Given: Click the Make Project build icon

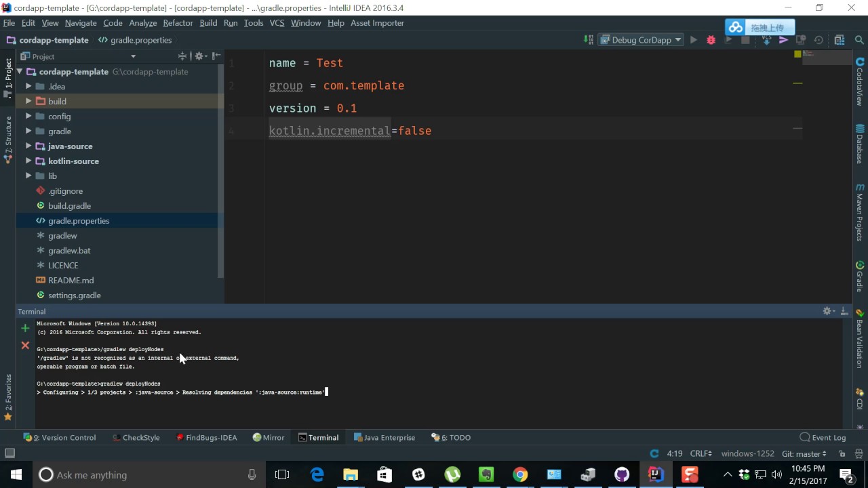Looking at the screenshot, I should pos(589,40).
